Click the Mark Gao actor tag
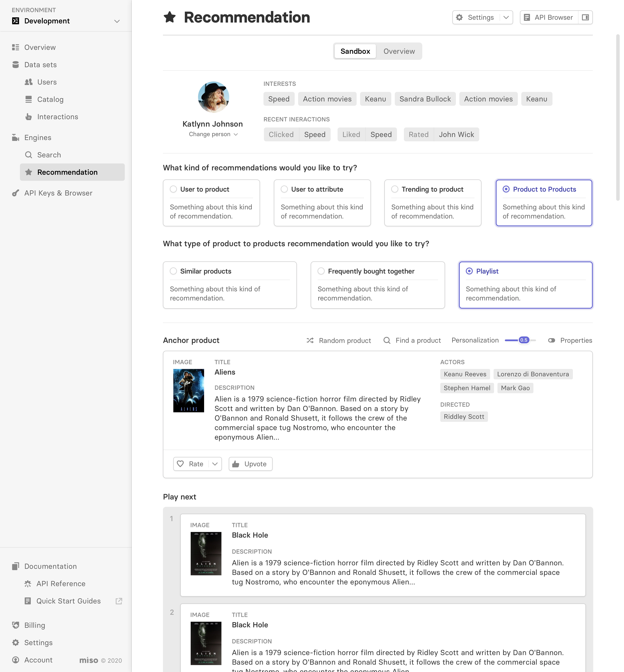 (x=515, y=388)
